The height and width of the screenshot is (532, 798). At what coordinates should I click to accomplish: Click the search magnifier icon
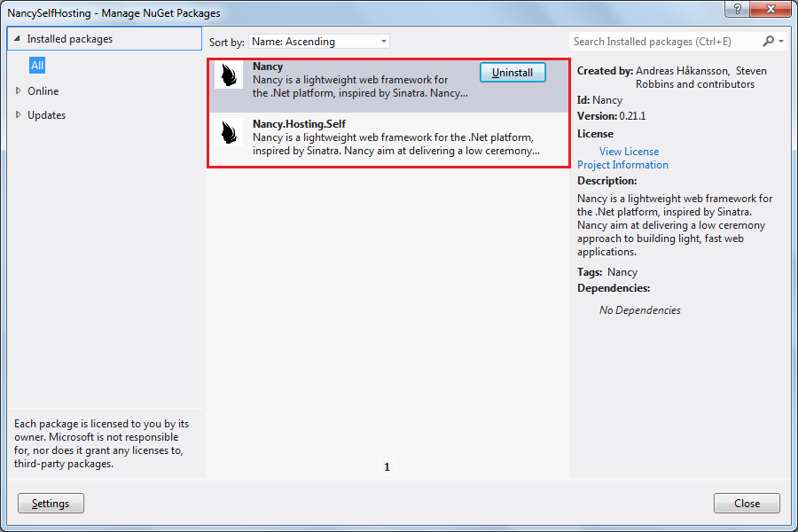[768, 42]
